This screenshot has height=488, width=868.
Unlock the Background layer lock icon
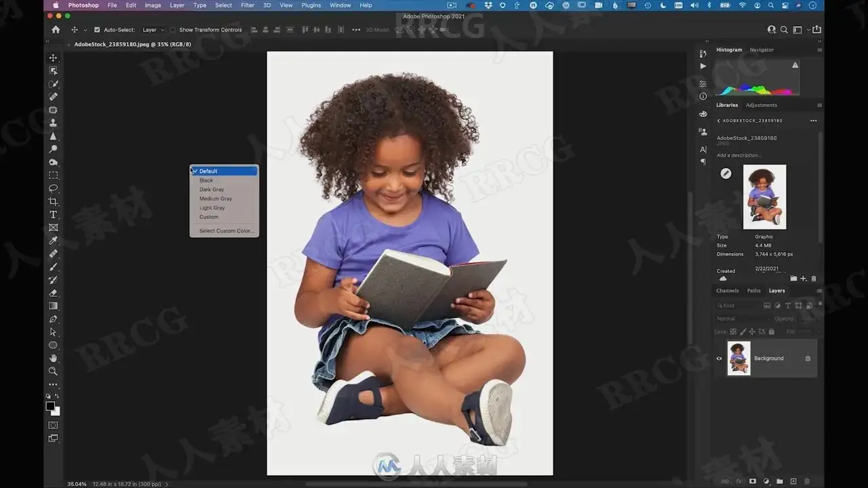pos(808,359)
